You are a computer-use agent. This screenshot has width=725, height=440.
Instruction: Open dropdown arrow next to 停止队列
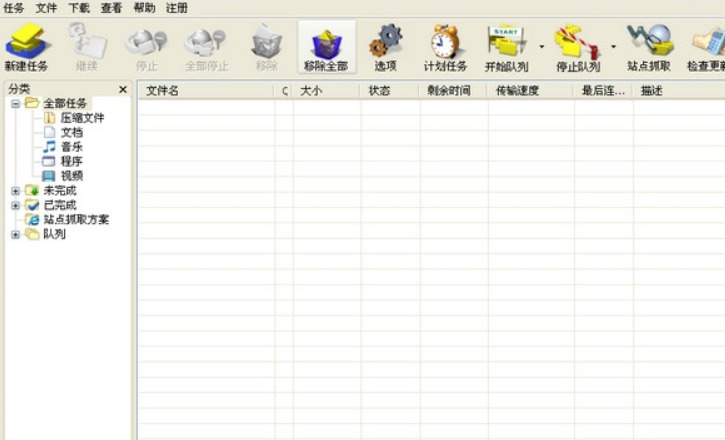point(613,47)
